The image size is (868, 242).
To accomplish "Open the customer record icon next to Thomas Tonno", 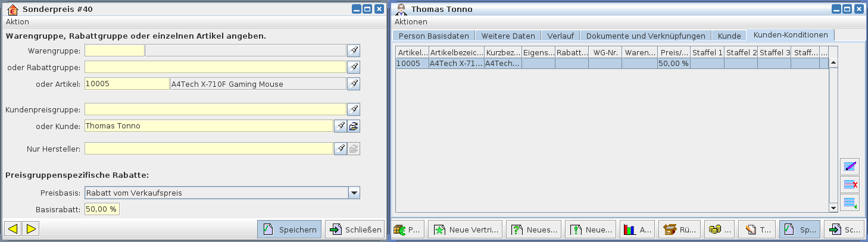I will (x=354, y=126).
